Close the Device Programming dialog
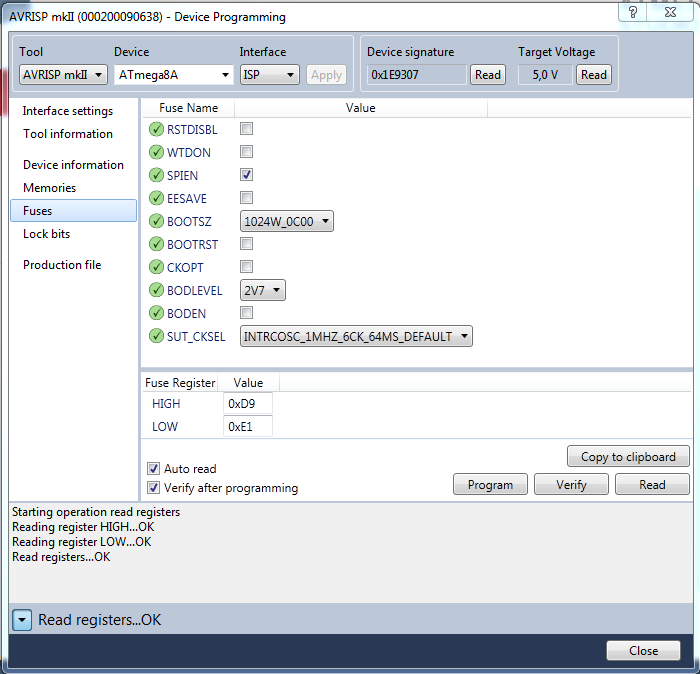 pos(643,651)
